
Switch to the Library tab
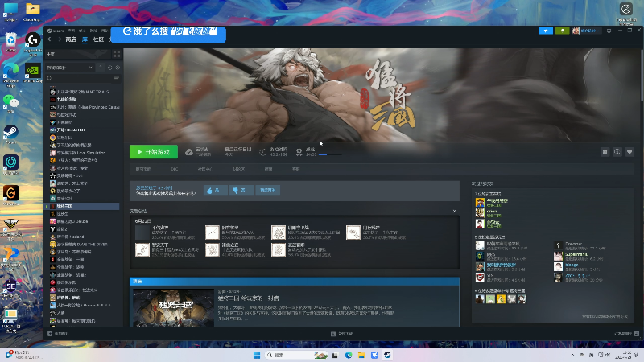(x=85, y=39)
